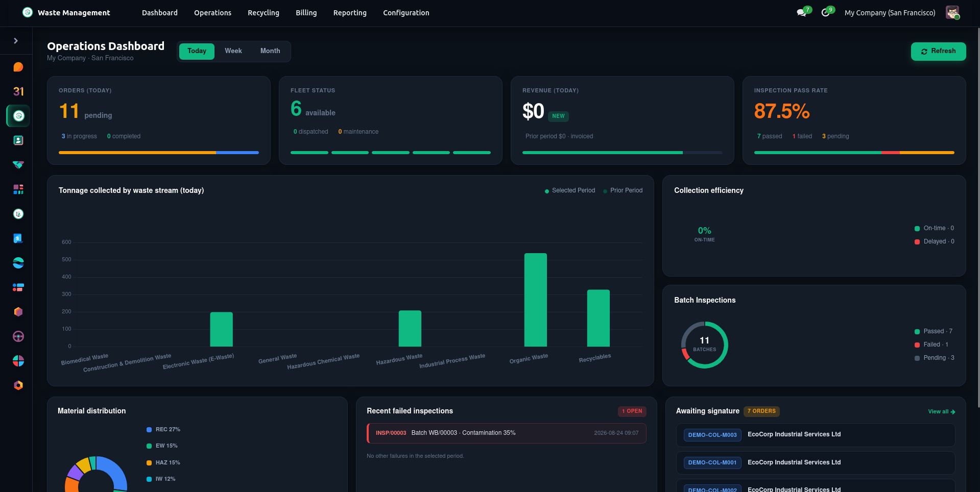Open the Invoicing dollar document sidebar icon
The image size is (980, 492).
[x=18, y=238]
